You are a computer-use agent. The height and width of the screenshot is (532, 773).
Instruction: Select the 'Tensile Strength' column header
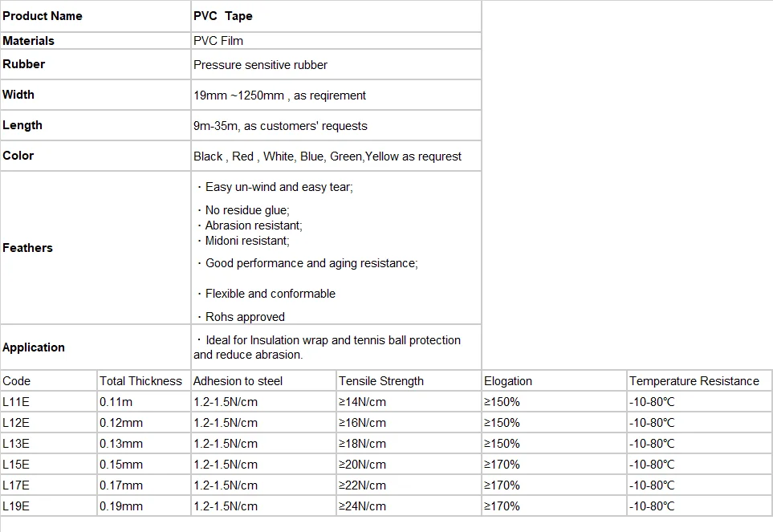381,381
